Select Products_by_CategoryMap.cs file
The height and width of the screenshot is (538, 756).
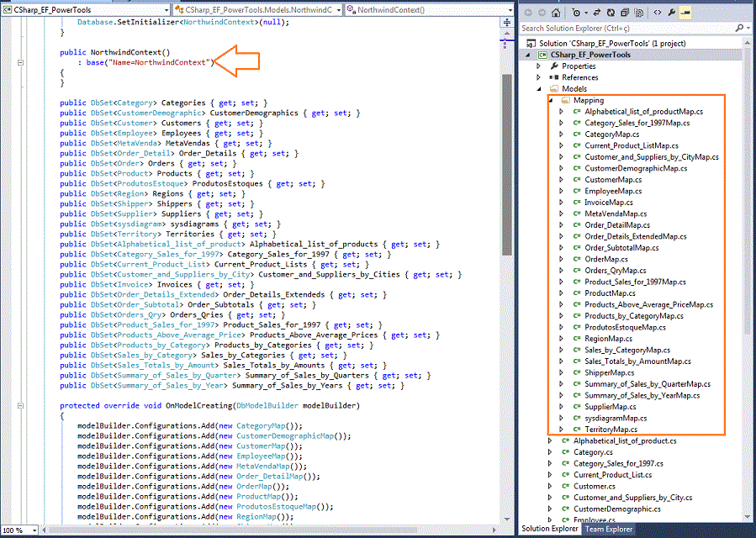[634, 316]
